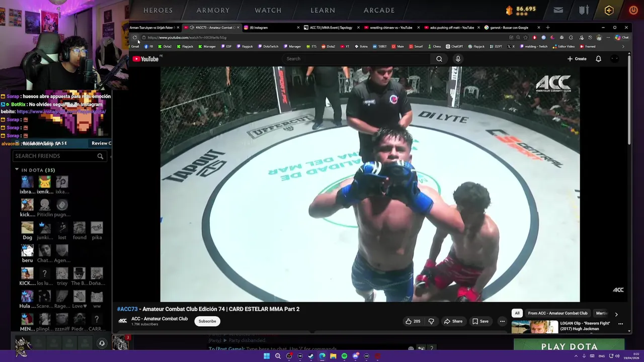Open Windows Start menu
Viewport: 644px width, 362px height.
(267, 356)
